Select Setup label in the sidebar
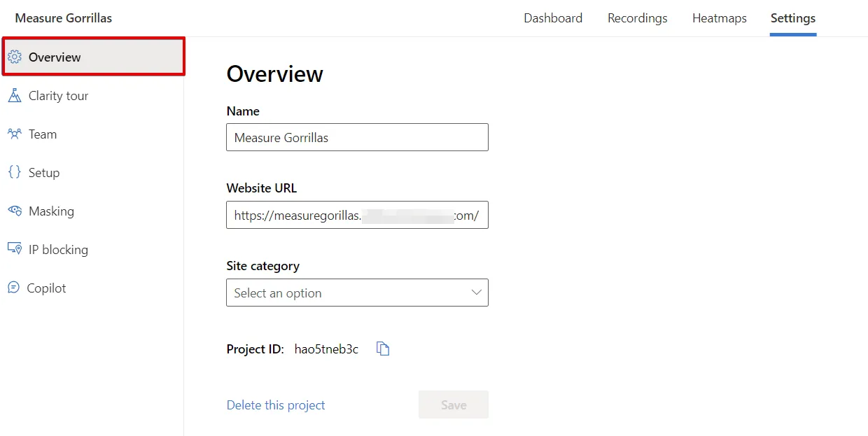868x436 pixels. 44,173
